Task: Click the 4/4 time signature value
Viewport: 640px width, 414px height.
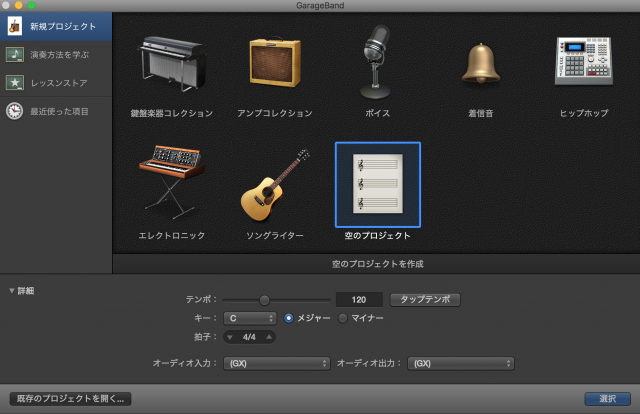Action: click(x=249, y=337)
